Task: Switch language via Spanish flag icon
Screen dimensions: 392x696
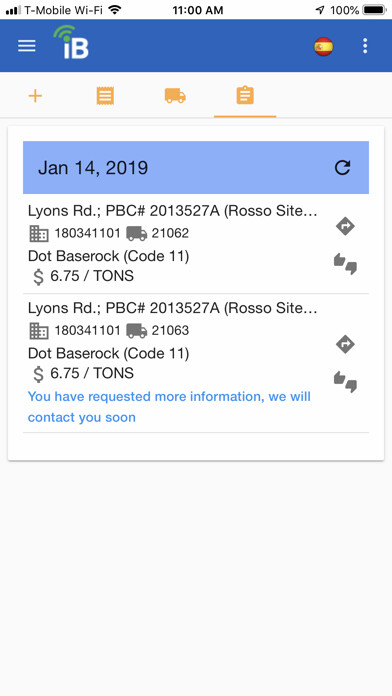Action: 324,46
